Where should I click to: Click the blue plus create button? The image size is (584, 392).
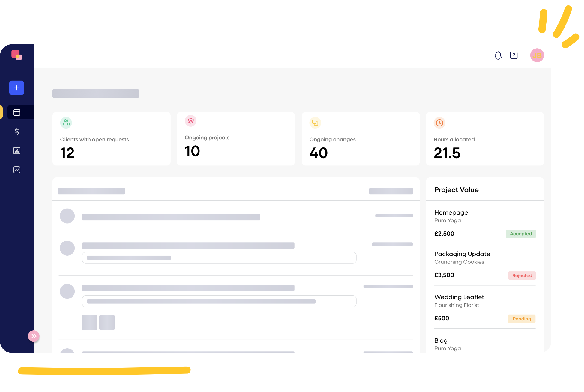coord(16,88)
